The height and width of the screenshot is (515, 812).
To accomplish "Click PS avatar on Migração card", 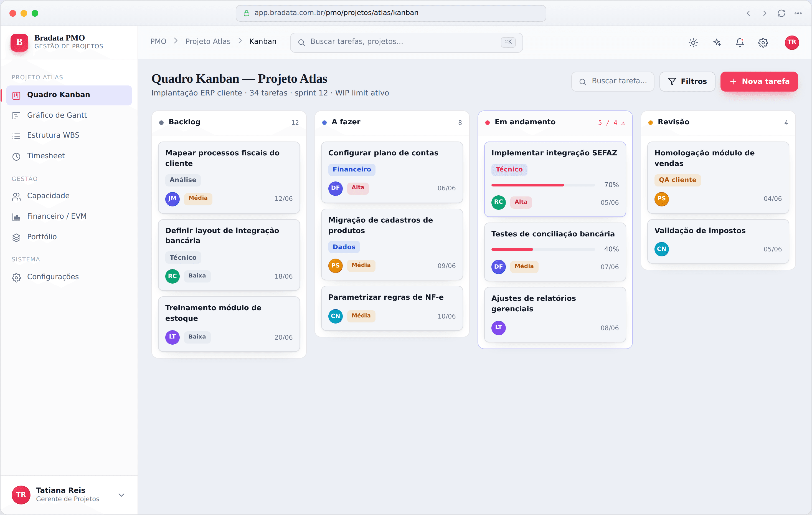I will pos(335,266).
